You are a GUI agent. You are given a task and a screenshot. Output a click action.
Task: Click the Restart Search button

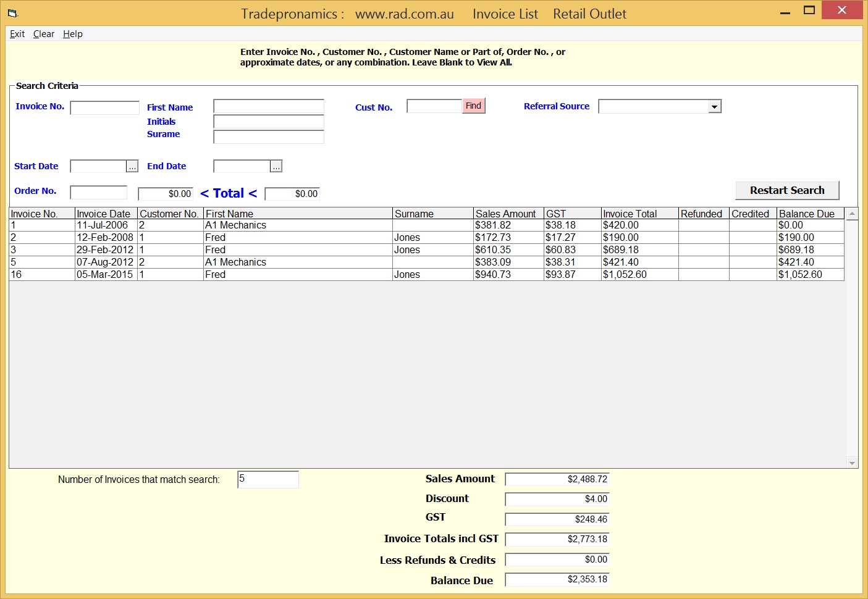click(787, 190)
